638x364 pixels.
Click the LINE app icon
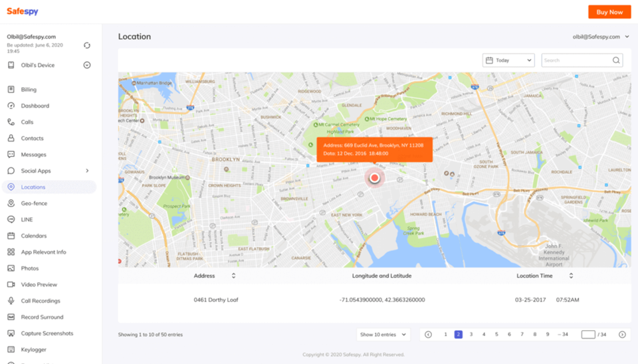coord(11,220)
